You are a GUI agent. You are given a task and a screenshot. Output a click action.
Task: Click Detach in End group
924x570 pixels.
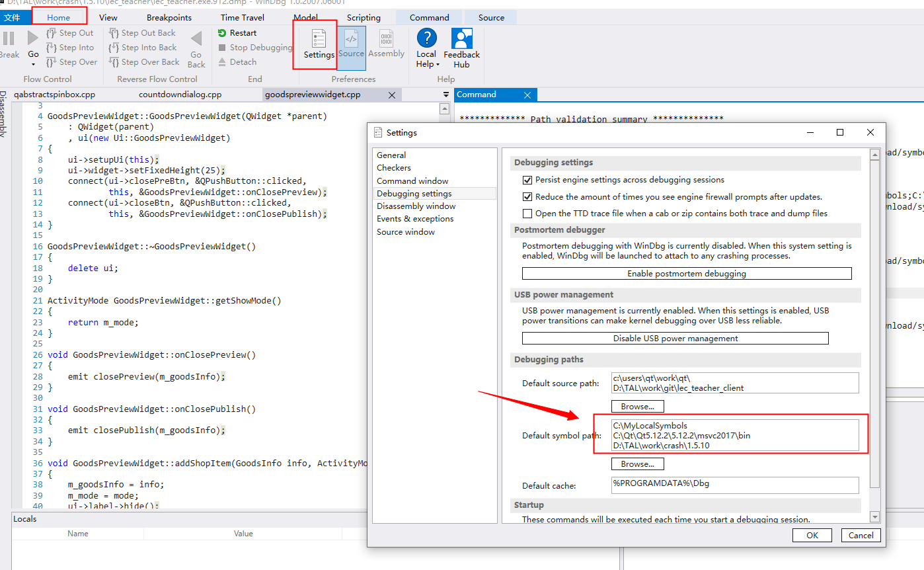(x=237, y=62)
